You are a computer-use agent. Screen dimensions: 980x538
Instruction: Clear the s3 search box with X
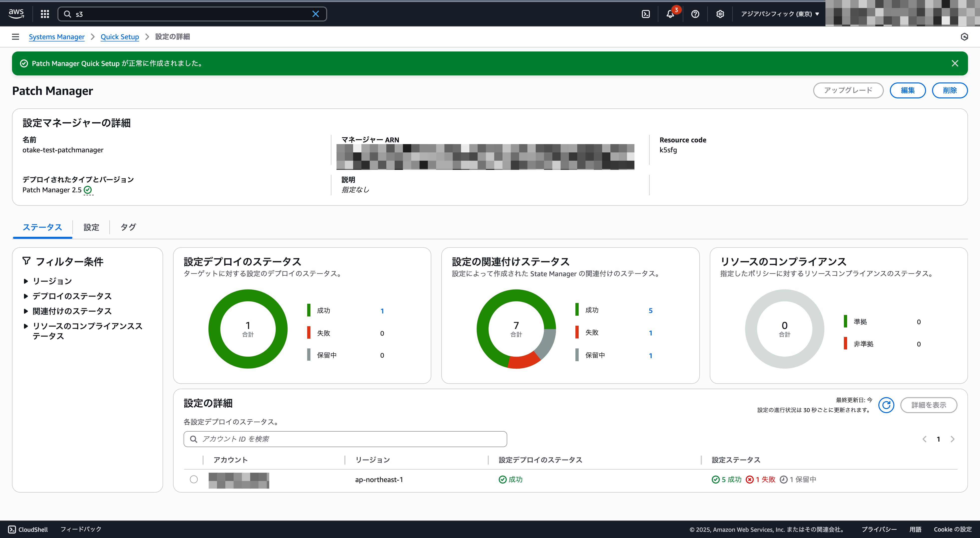click(315, 14)
